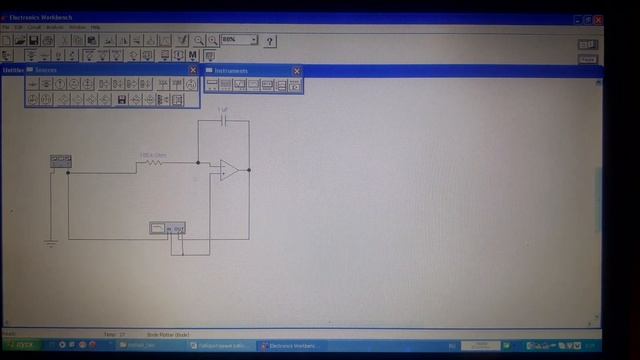Cut the selected component

pos(64,40)
